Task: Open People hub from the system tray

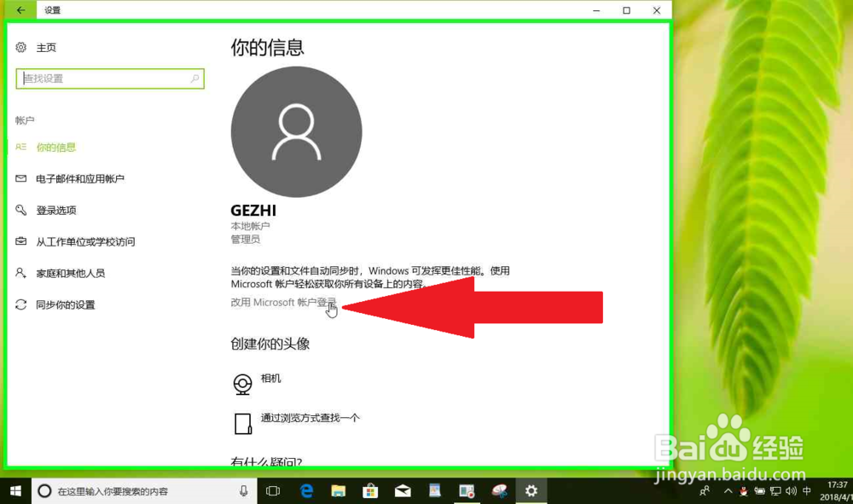Action: 705,491
